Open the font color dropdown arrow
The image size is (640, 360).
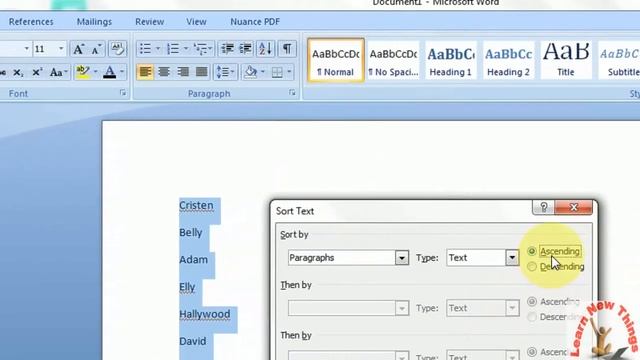122,72
